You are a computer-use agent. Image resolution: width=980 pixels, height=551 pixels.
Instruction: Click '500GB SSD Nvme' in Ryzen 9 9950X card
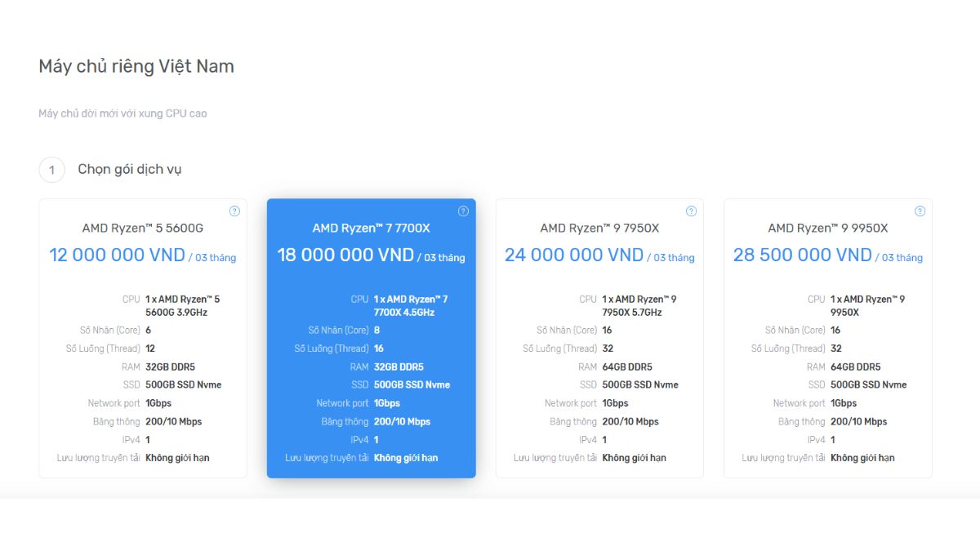(x=869, y=385)
